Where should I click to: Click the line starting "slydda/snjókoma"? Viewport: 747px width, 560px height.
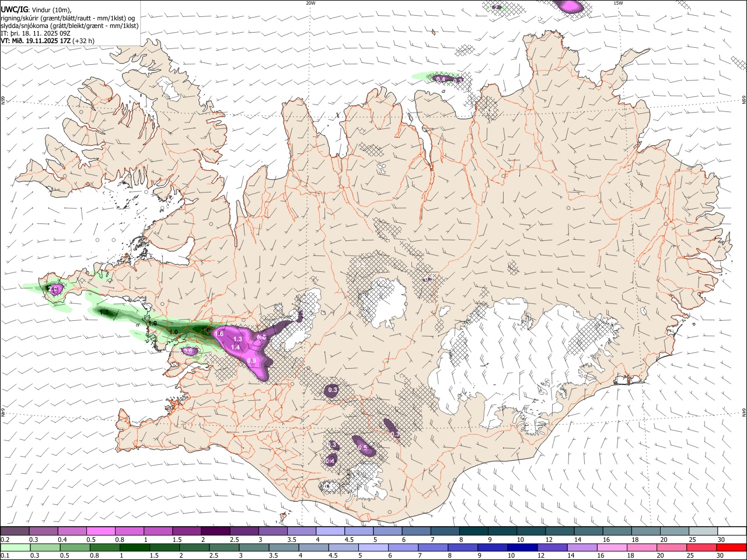coord(70,26)
